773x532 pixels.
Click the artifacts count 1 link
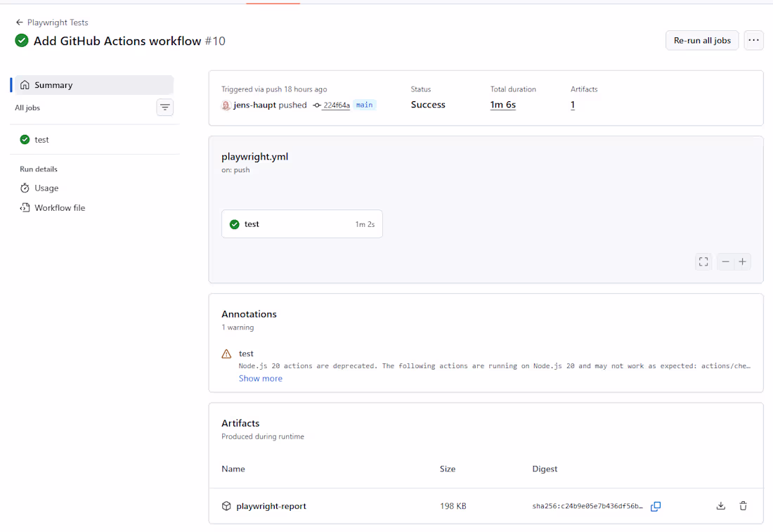572,105
